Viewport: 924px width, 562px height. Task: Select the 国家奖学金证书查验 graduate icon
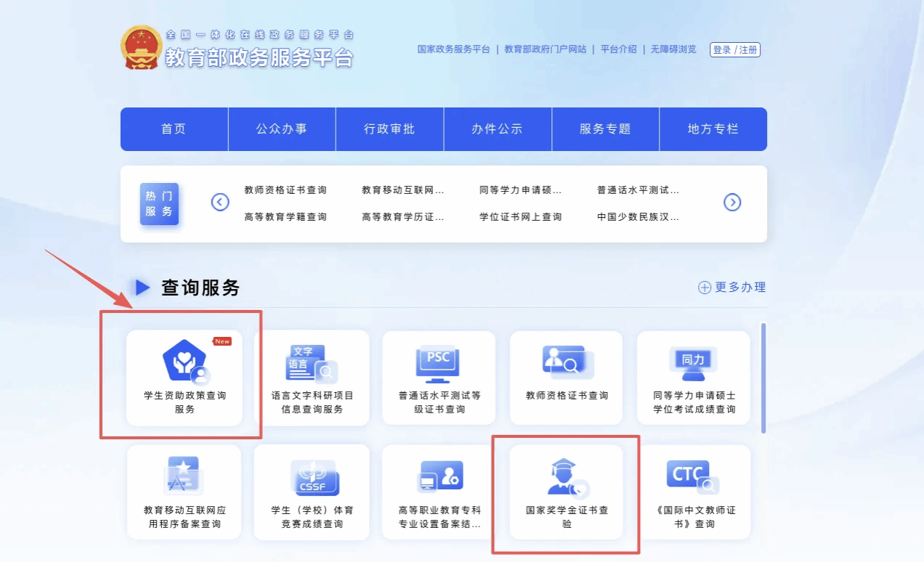567,477
